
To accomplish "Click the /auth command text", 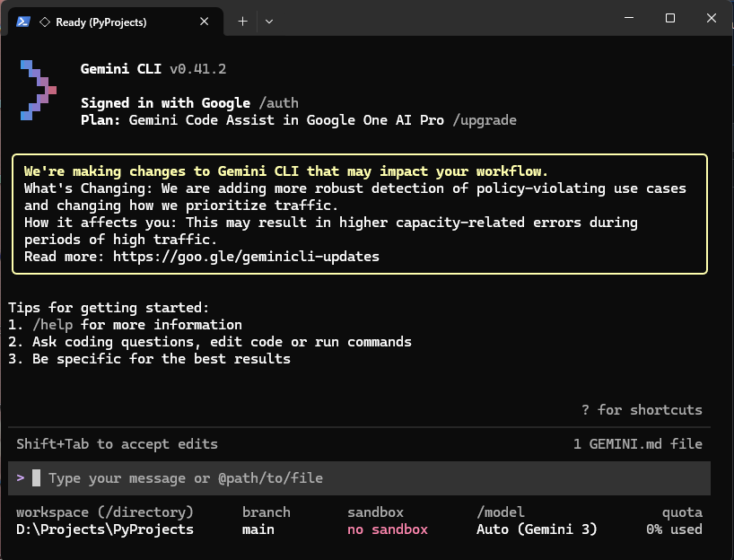I will click(x=278, y=103).
